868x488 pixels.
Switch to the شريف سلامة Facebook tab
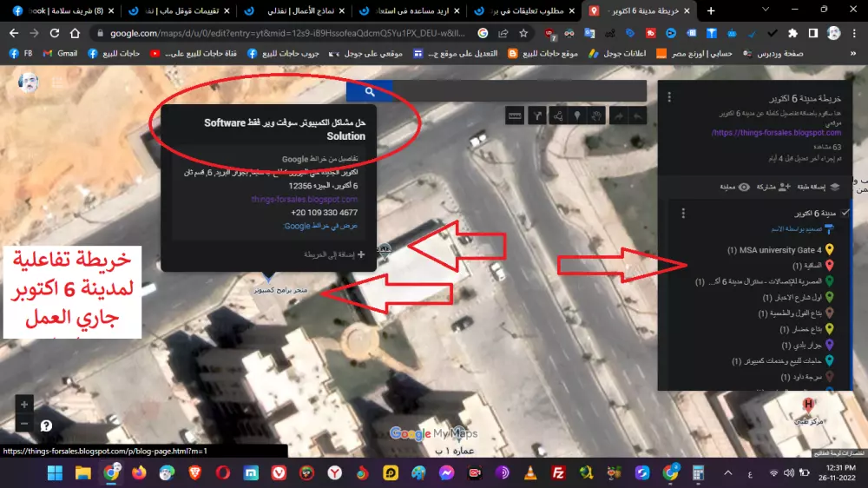click(63, 10)
